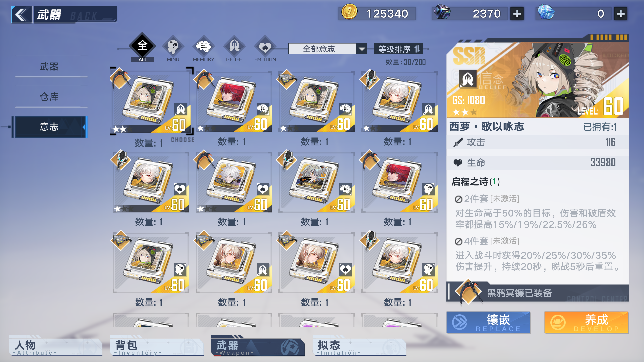Viewport: 644px width, 362px height.
Task: Open the 武器 side menu
Action: (49, 67)
